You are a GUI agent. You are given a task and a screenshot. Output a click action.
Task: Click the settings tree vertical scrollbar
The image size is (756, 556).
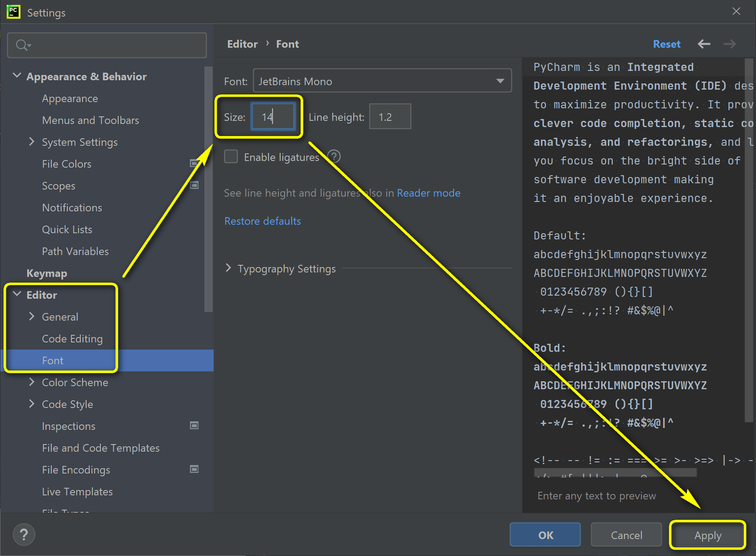pyautogui.click(x=208, y=189)
